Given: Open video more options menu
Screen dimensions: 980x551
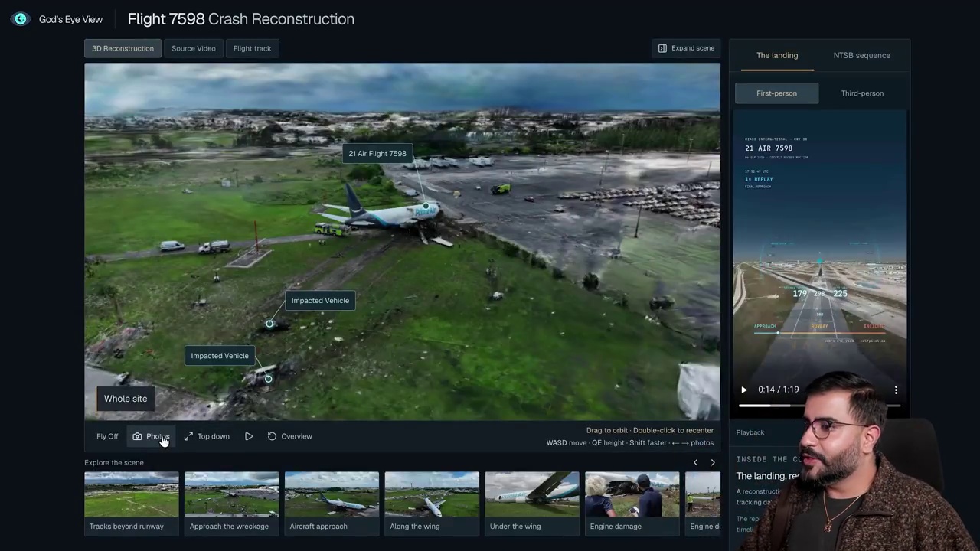Looking at the screenshot, I should pyautogui.click(x=896, y=390).
